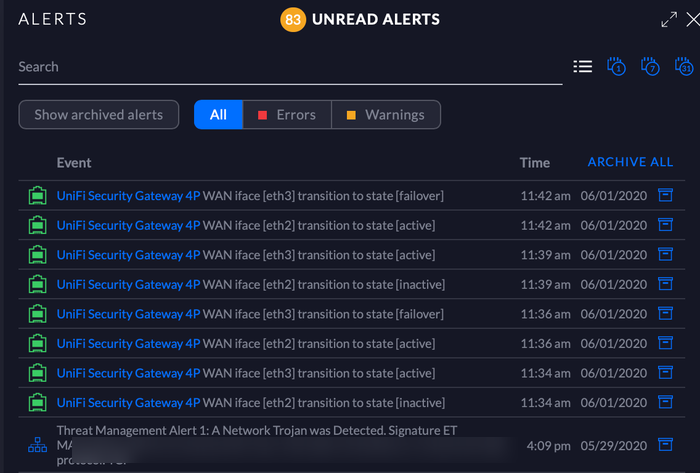Archive the 4:09 pm Threat Management alert
This screenshot has width=700, height=473.
665,445
